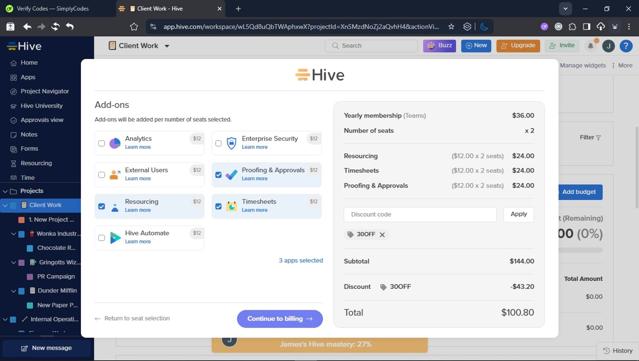Image resolution: width=639 pixels, height=361 pixels.
Task: Click the Hive Automate play icon
Action: [115, 238]
